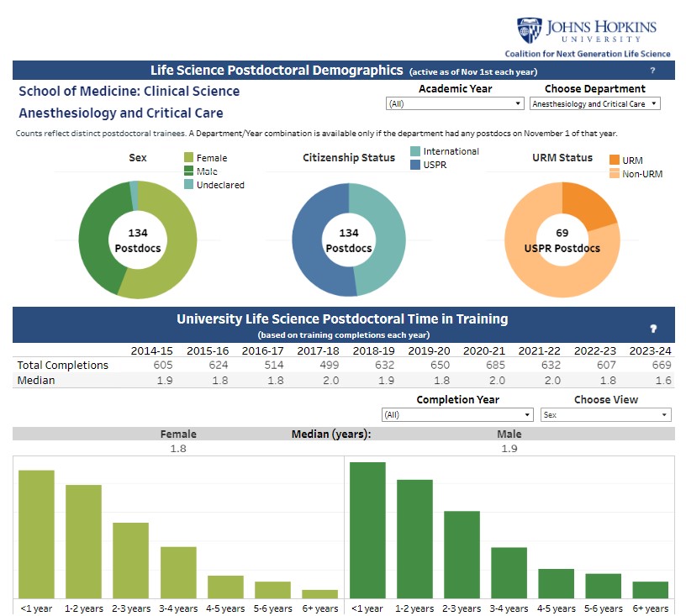The image size is (686, 616).
Task: Open the Choose View dropdown set to Sex
Action: (x=605, y=415)
